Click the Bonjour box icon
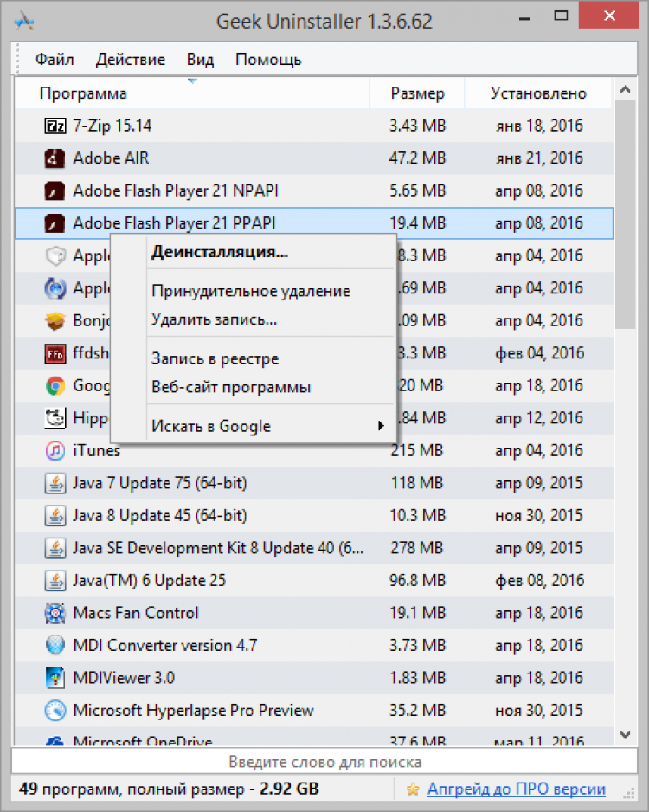Viewport: 649px width, 812px height. coord(55,321)
